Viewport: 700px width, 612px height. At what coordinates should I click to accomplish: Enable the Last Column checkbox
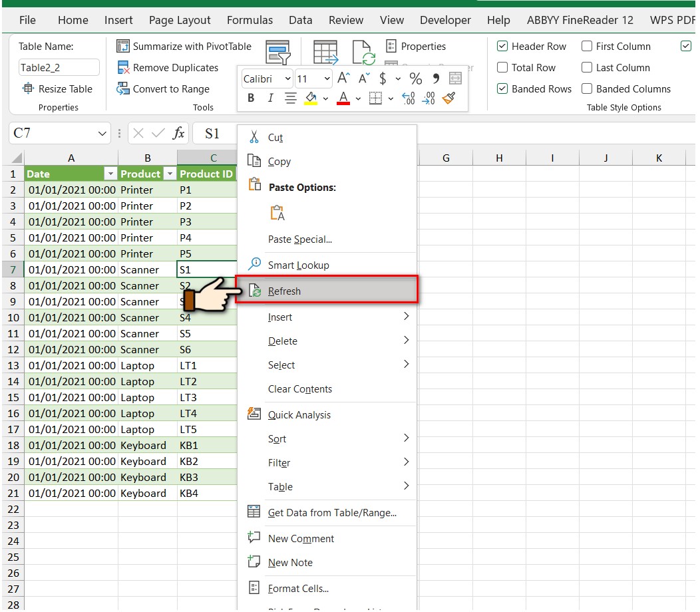(x=587, y=67)
